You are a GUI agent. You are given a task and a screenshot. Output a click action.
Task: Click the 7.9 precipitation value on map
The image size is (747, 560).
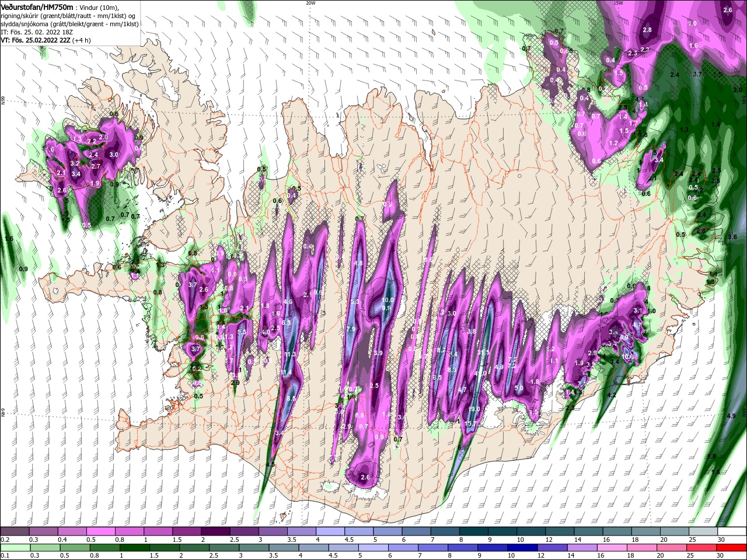pos(351,330)
